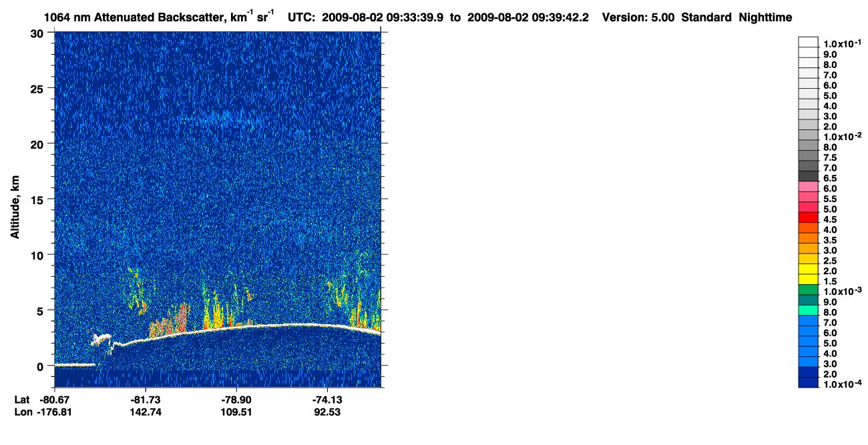Click the latitude value -78.90
868x445 pixels.
[x=237, y=399]
